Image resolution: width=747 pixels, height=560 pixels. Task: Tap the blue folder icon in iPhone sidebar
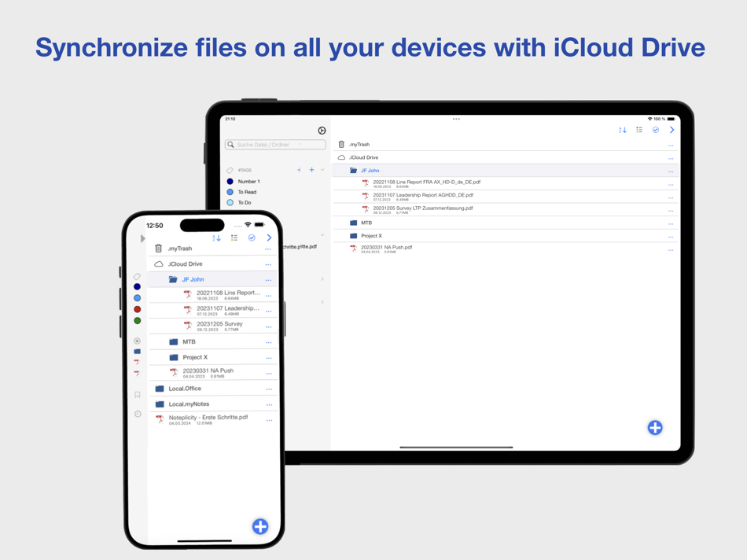pos(137,352)
